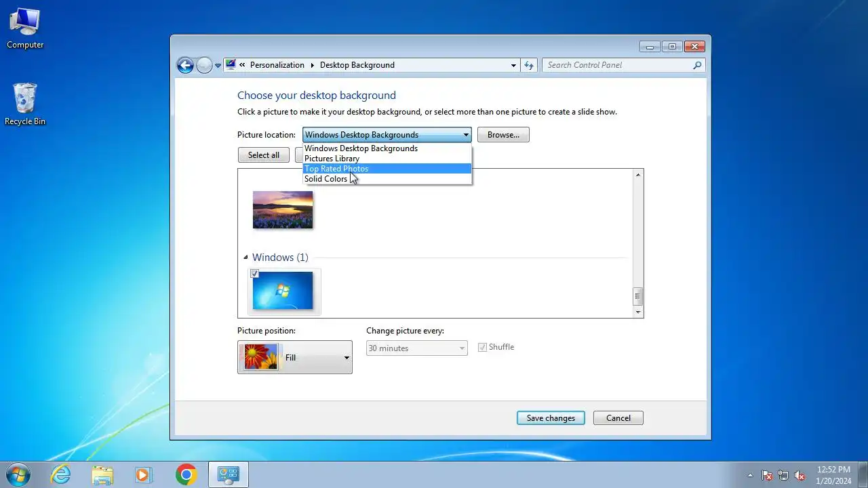
Task: Toggle the Shuffle checkbox
Action: point(483,347)
